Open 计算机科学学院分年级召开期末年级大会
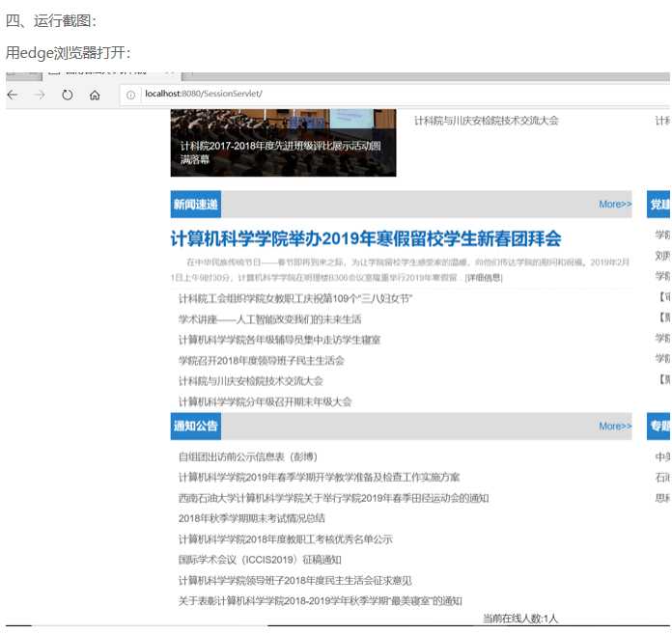Viewport: 672px width, 635px height. [x=265, y=401]
